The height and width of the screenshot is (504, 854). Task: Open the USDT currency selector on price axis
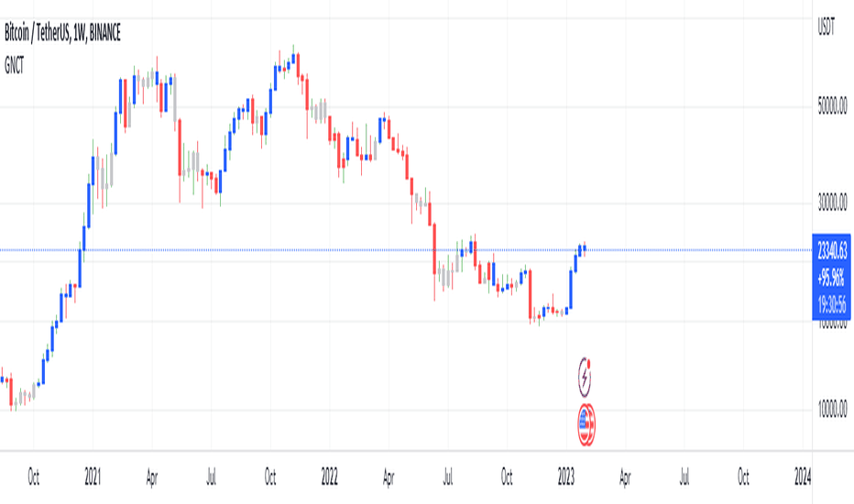826,27
